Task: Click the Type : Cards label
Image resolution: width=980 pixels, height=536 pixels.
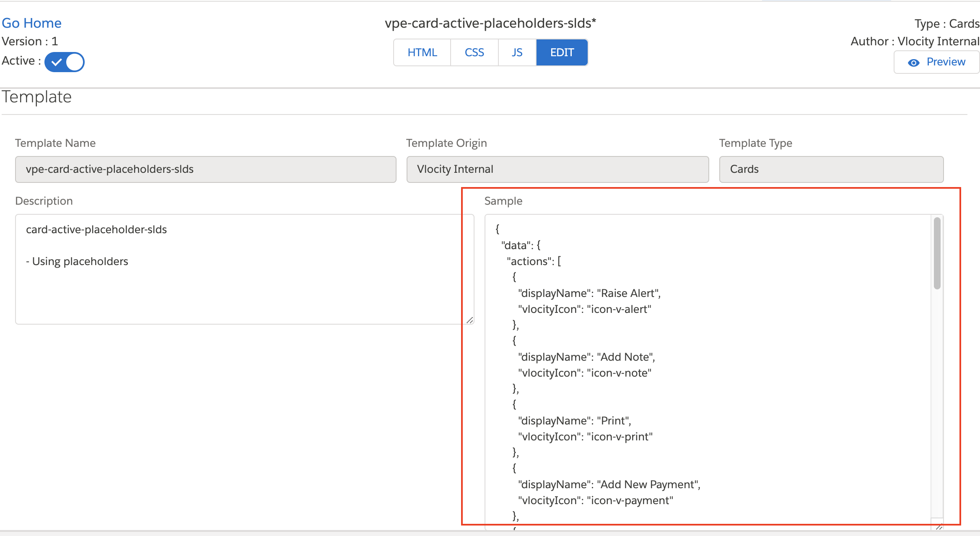Action: (x=947, y=23)
